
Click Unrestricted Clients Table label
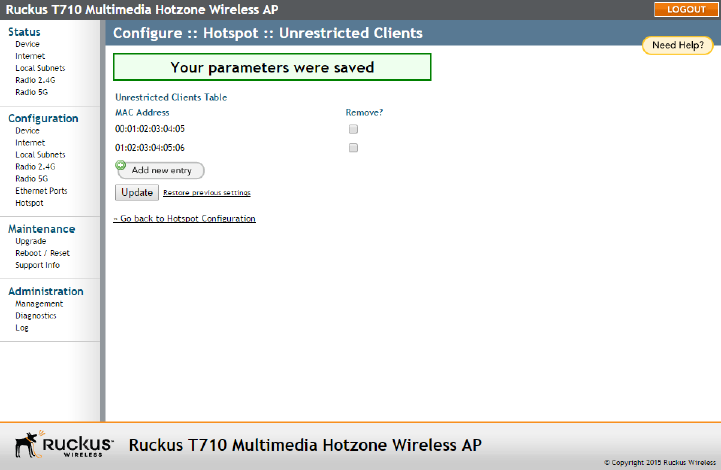pos(171,97)
